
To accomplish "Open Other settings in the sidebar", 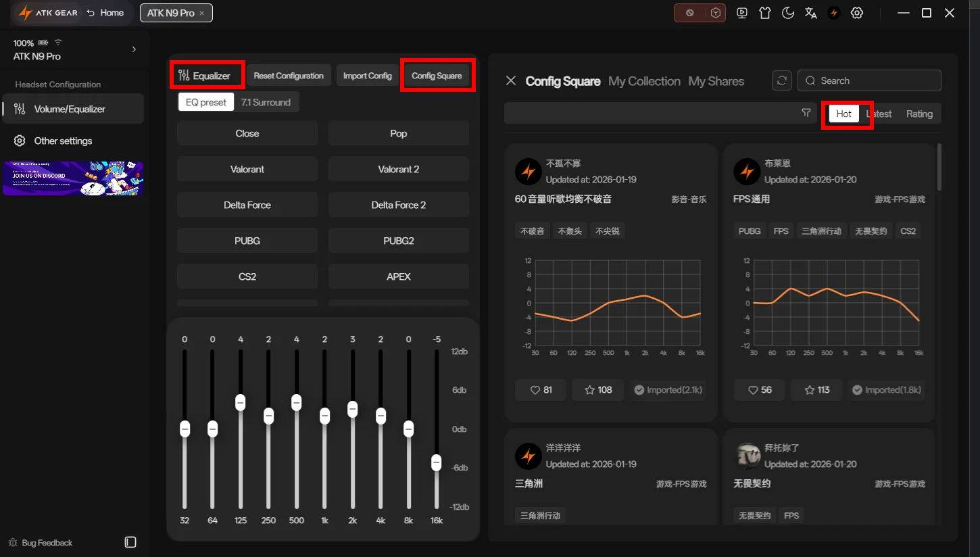I will (x=73, y=141).
